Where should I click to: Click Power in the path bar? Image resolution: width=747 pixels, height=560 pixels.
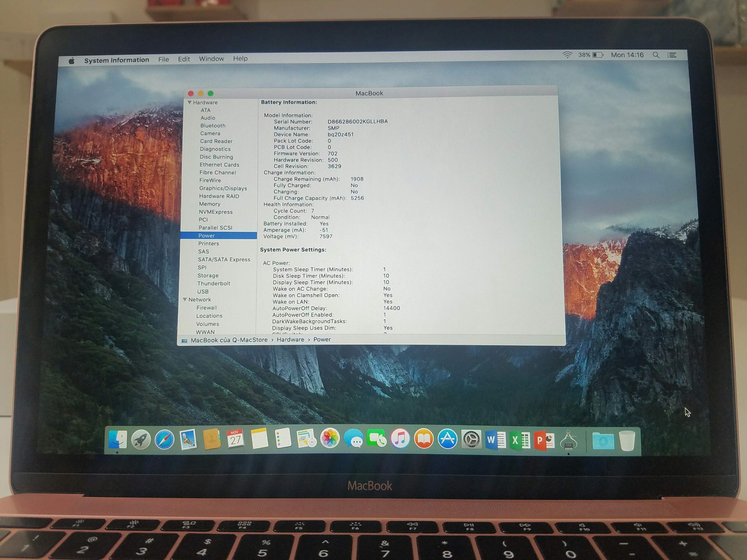pos(322,339)
